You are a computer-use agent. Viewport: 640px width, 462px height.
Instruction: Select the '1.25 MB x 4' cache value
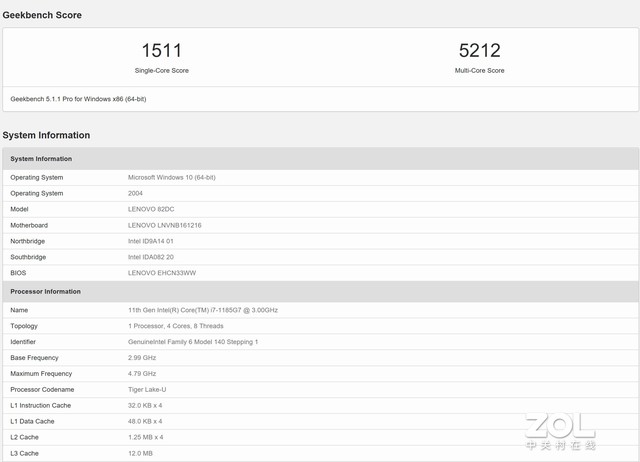click(145, 438)
